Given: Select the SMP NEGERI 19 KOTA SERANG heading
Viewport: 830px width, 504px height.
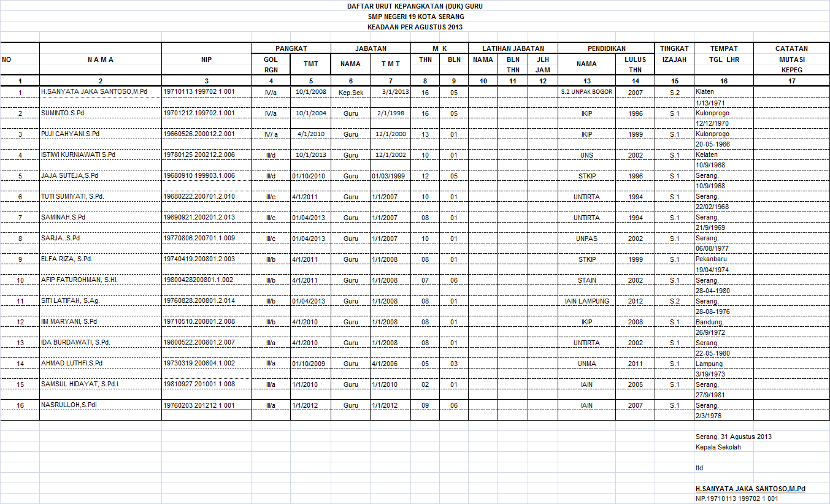Looking at the screenshot, I should coord(415,17).
